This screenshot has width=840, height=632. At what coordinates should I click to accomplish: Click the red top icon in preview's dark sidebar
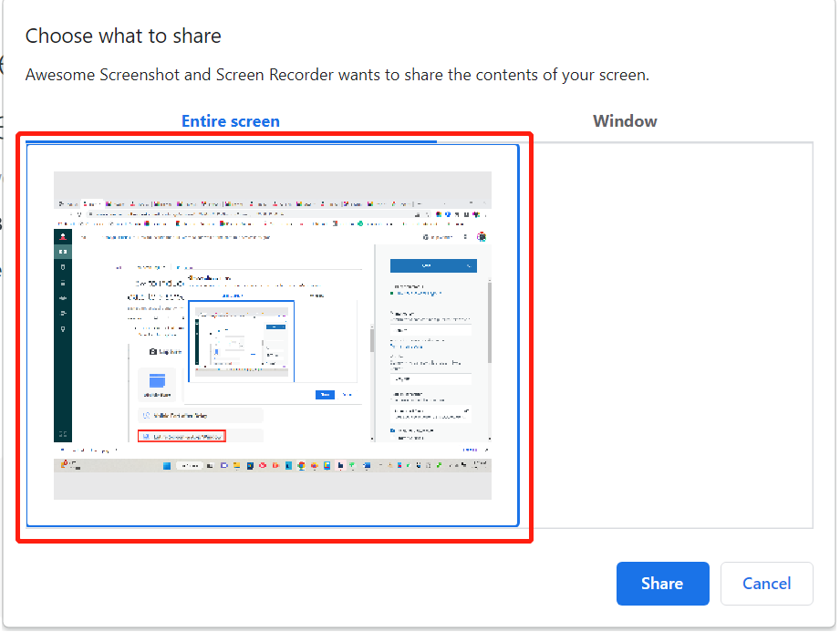(x=63, y=237)
